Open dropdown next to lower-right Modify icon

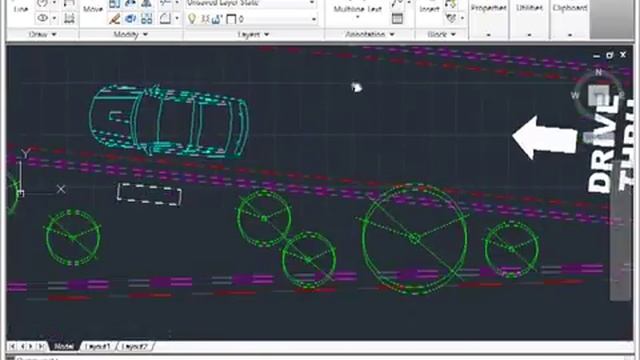click(x=177, y=19)
